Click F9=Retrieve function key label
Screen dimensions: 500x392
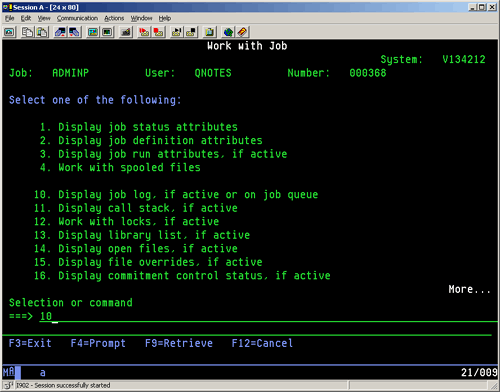coord(179,343)
